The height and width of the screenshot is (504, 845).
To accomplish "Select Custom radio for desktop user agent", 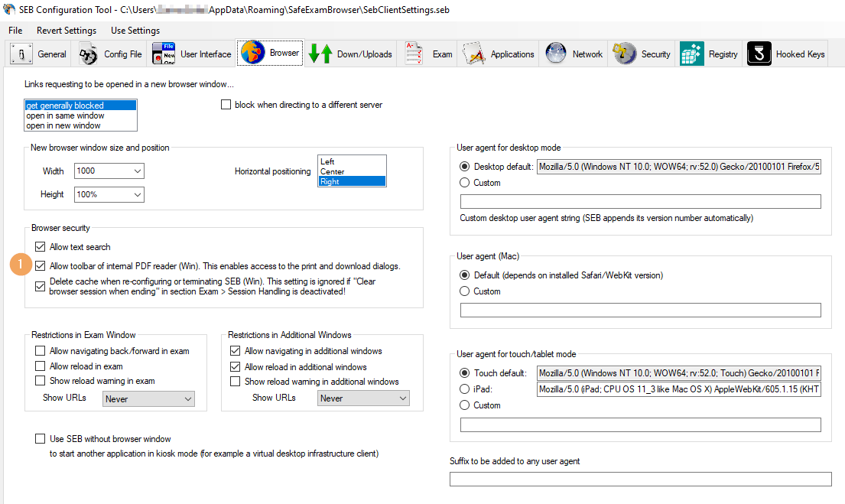I will (x=464, y=183).
